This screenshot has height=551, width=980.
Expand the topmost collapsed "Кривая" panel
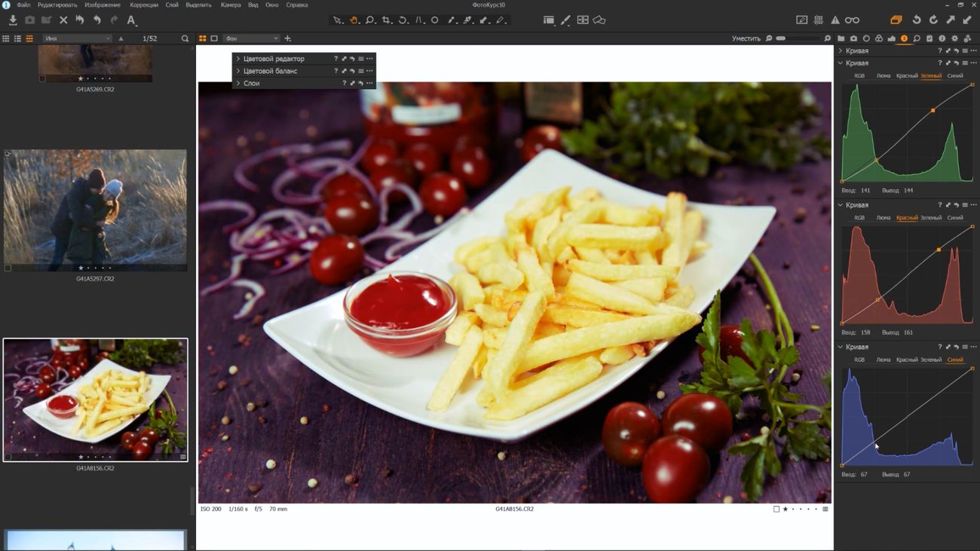pyautogui.click(x=841, y=51)
